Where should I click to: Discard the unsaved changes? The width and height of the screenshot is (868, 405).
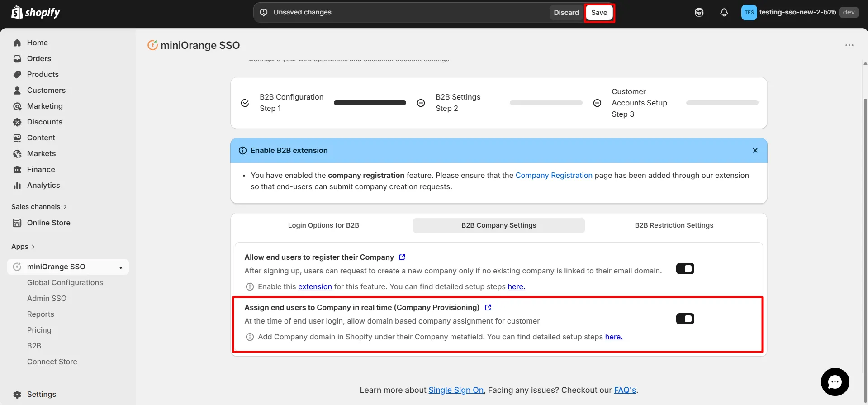(x=566, y=13)
